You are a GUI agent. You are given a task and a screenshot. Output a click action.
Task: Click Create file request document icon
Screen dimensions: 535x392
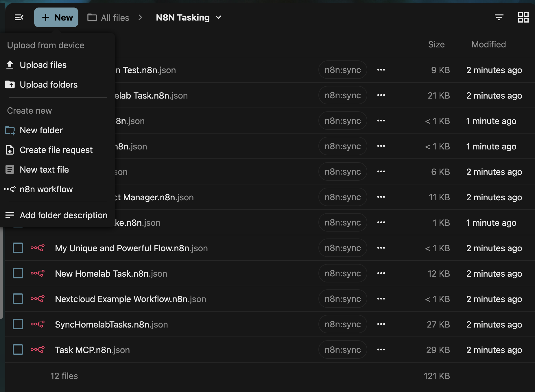10,150
